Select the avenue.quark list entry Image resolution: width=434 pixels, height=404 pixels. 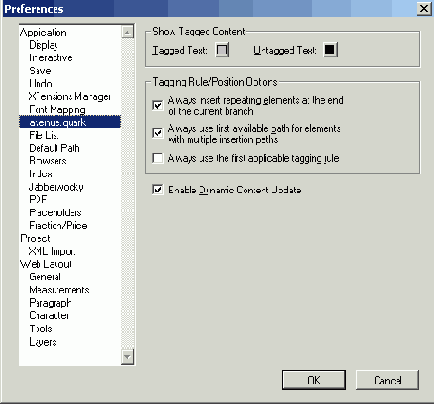pyautogui.click(x=70, y=122)
